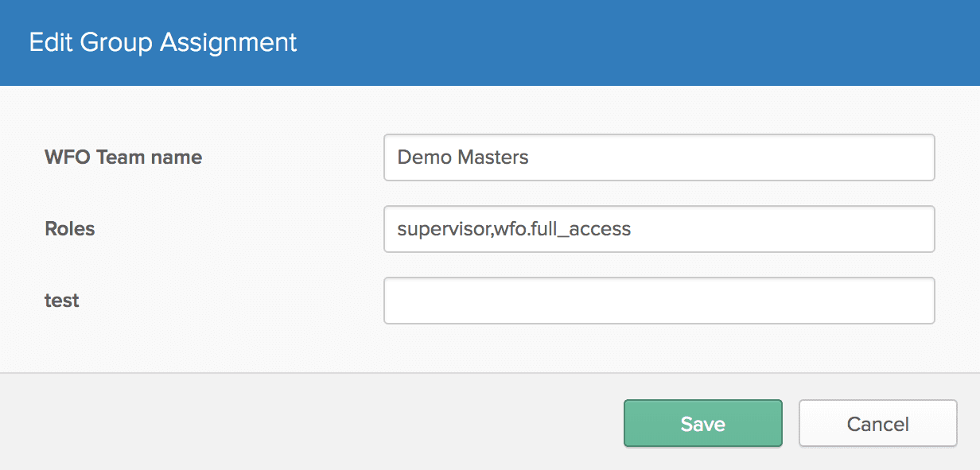Click the Edit Group Assignment dialog title
This screenshot has height=470, width=980.
click(x=162, y=42)
